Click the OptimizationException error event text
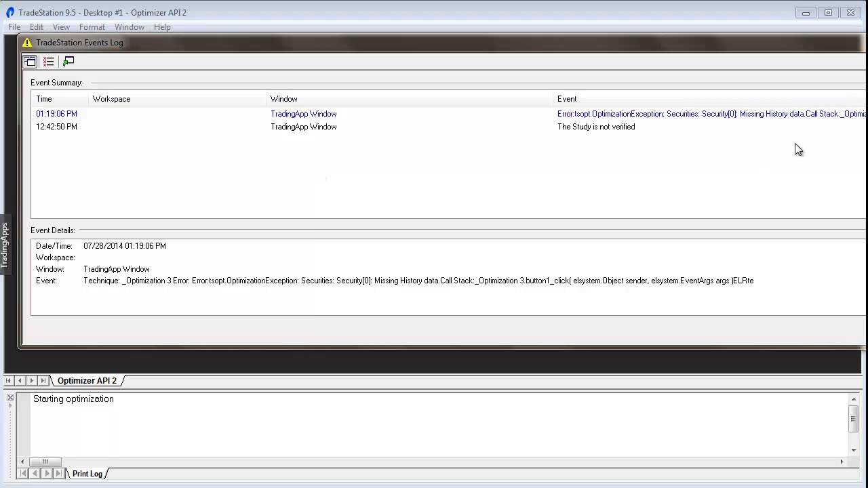868x488 pixels. (x=711, y=114)
